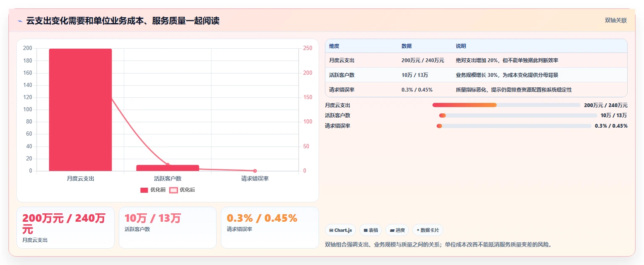Toggle the 优化前 legend item
The image size is (644, 265).
pos(153,190)
